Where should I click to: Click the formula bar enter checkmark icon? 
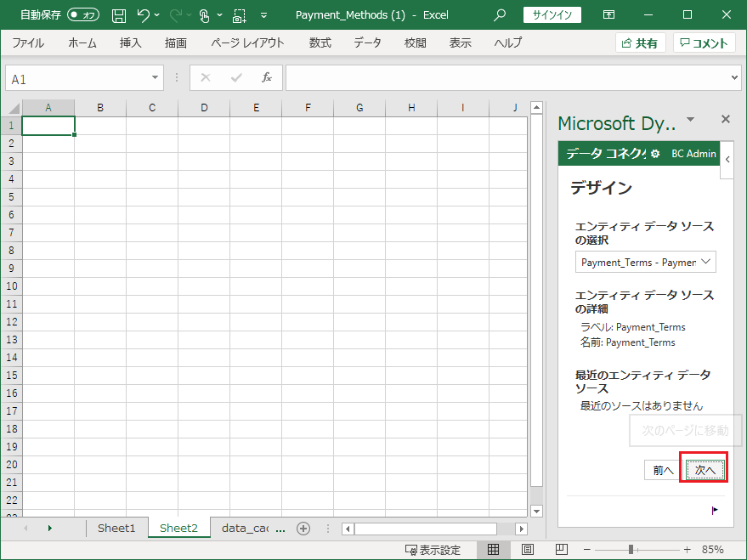point(236,77)
